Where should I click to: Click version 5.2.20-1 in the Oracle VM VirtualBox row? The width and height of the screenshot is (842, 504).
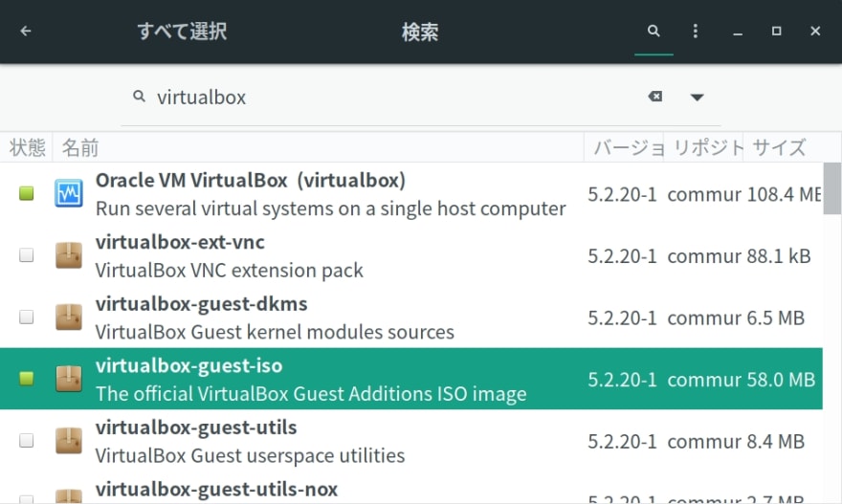tap(622, 194)
